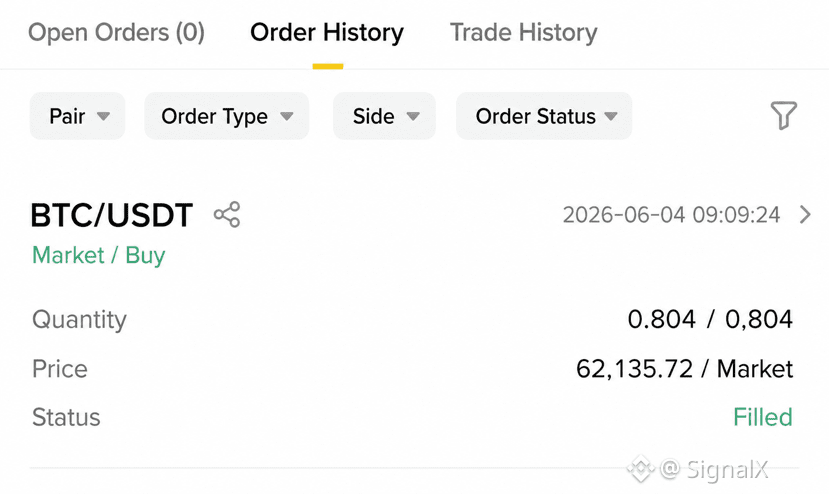This screenshot has height=494, width=829.
Task: Click the Quantity row label
Action: pos(79,320)
